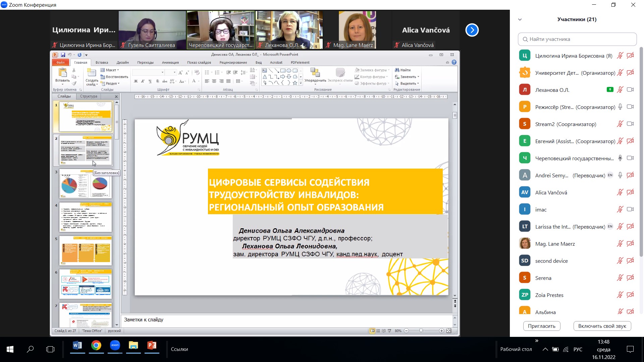The image size is (644, 362).
Task: Toggle the camera icon for the imac participant
Action: point(630,209)
